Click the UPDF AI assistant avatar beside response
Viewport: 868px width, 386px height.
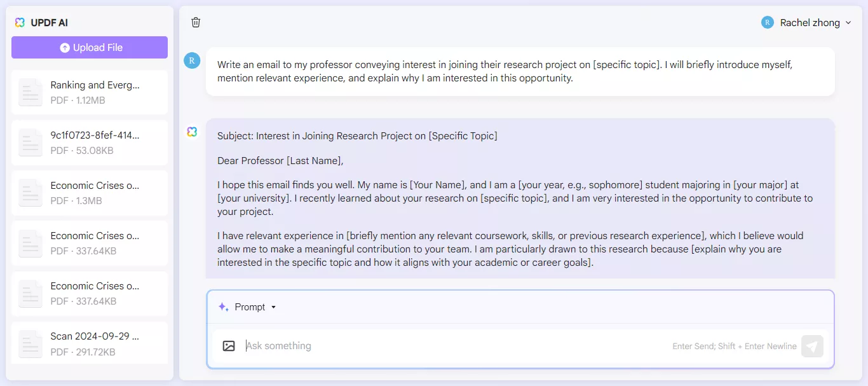192,131
